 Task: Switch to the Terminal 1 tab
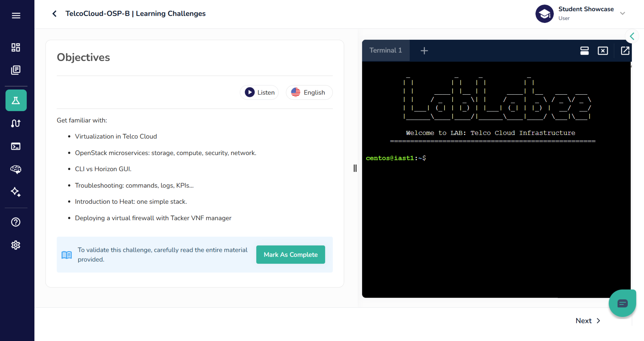click(386, 51)
